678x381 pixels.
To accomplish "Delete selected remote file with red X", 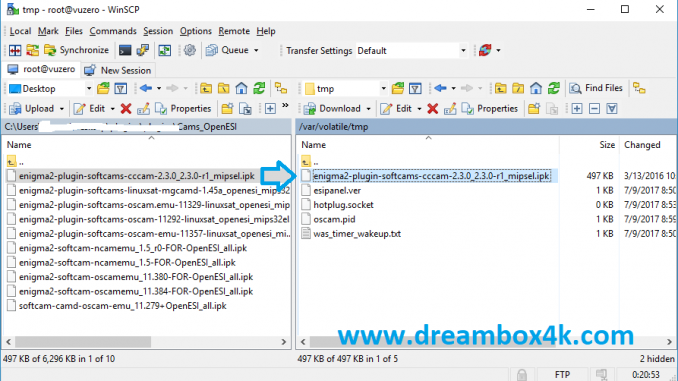I will (x=432, y=109).
